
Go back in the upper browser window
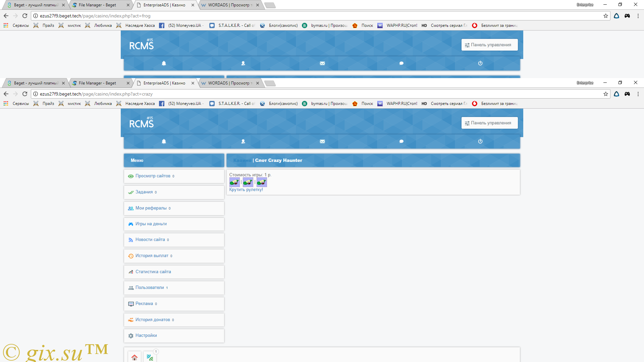6,16
